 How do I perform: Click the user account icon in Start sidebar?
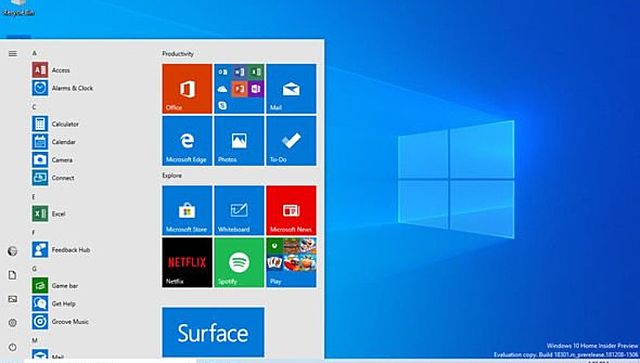[x=13, y=251]
